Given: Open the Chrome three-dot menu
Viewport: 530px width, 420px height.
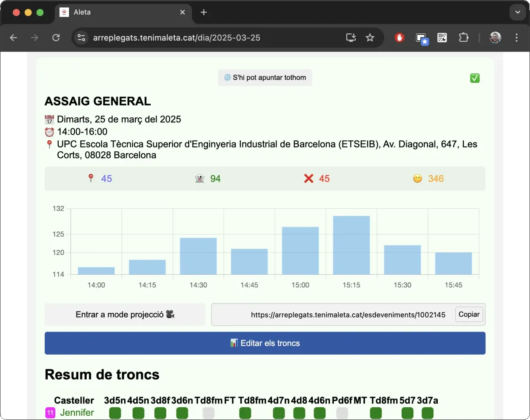Looking at the screenshot, I should (516, 38).
